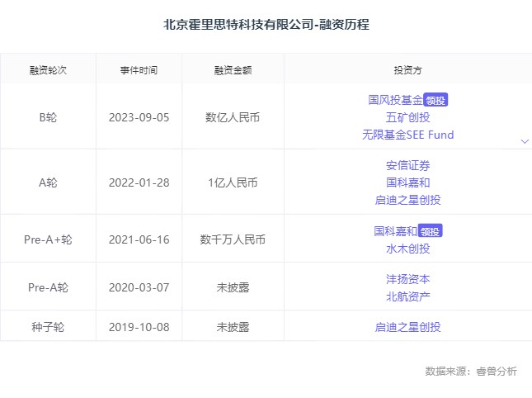Open 沣扬资本 investor link

point(407,279)
